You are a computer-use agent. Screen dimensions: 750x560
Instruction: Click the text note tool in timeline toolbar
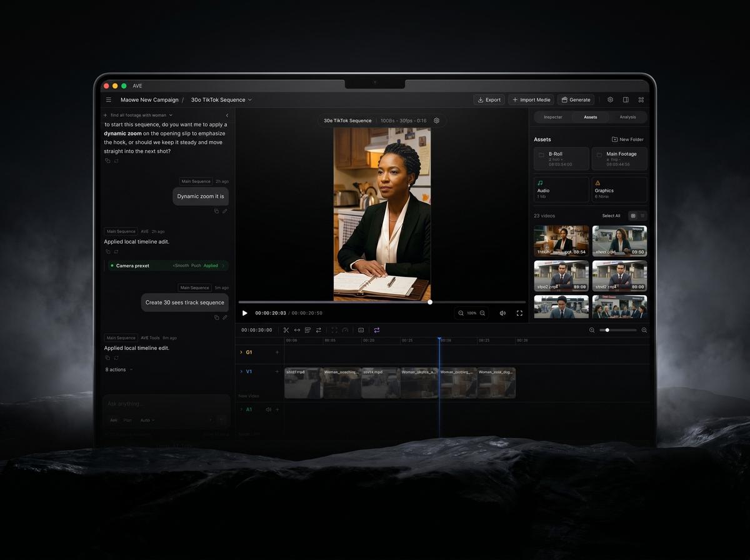(307, 330)
